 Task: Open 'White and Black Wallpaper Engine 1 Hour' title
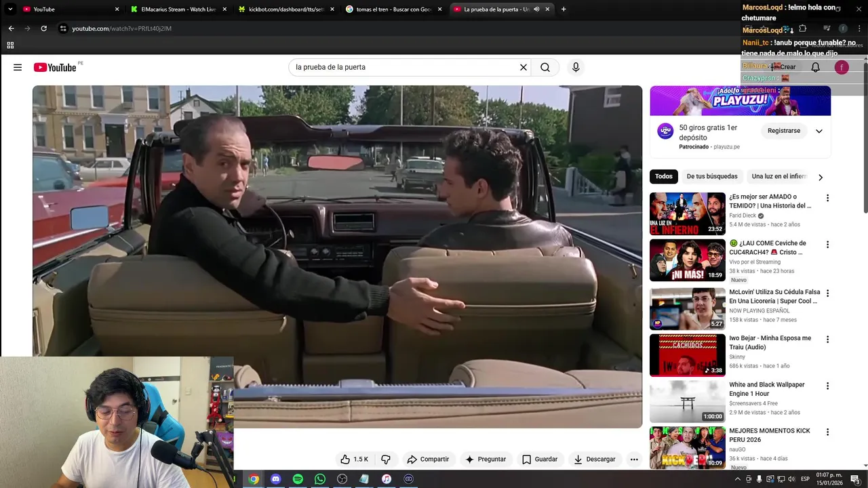point(767,389)
